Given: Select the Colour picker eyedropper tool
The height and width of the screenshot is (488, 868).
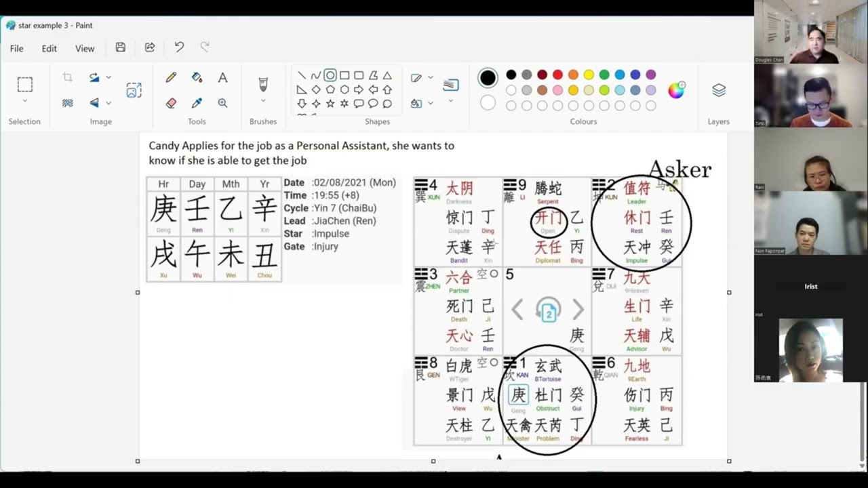Looking at the screenshot, I should coord(197,103).
